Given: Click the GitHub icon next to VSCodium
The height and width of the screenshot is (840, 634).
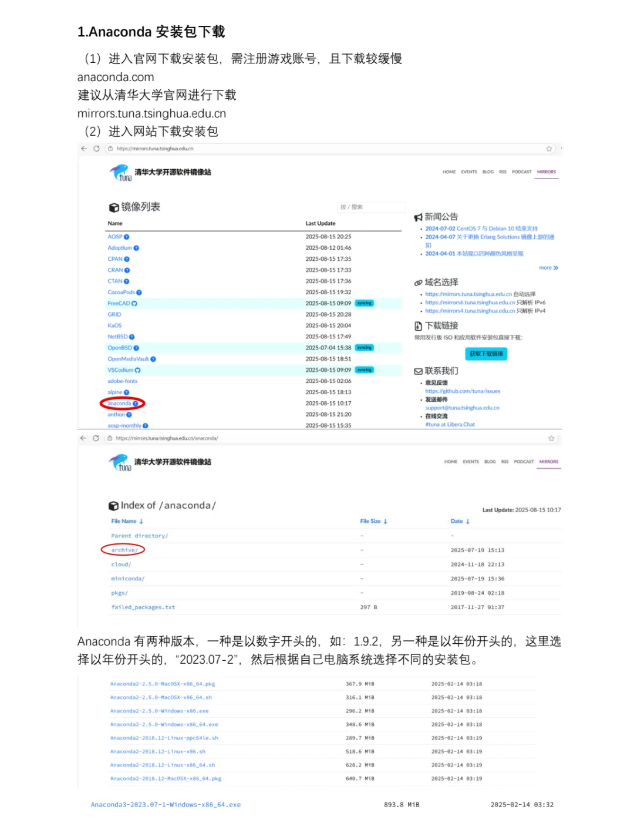Looking at the screenshot, I should point(138,370).
